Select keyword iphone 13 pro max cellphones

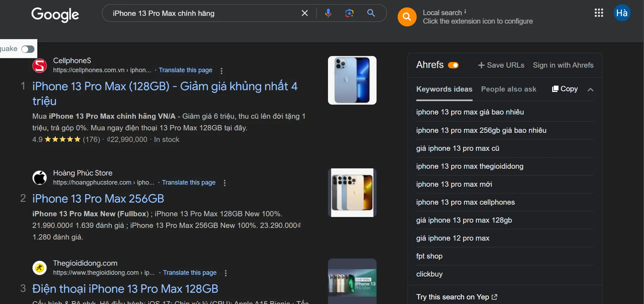pos(465,202)
